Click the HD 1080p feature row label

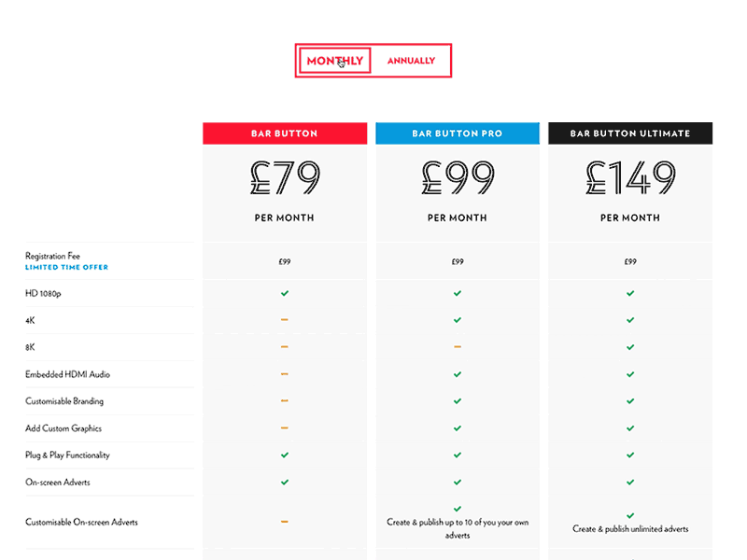[43, 293]
